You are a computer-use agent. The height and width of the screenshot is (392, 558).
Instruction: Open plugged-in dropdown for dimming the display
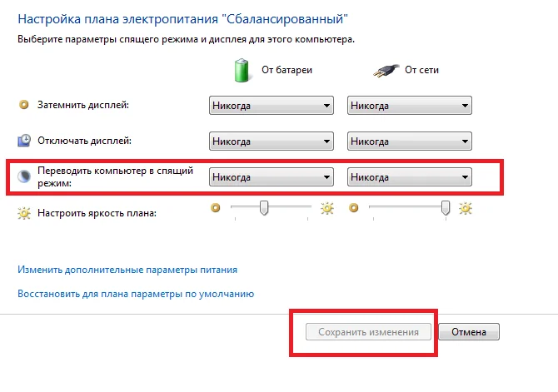(x=410, y=106)
